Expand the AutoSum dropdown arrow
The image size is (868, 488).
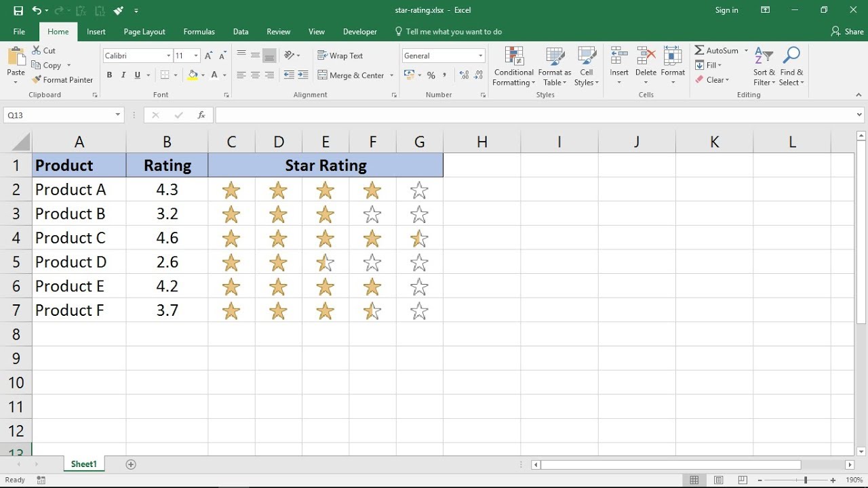746,51
